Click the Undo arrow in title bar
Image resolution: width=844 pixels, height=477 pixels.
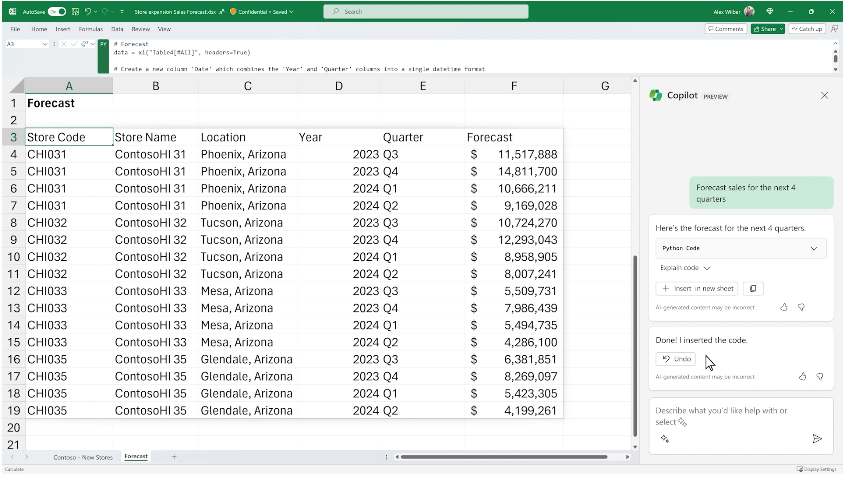88,11
